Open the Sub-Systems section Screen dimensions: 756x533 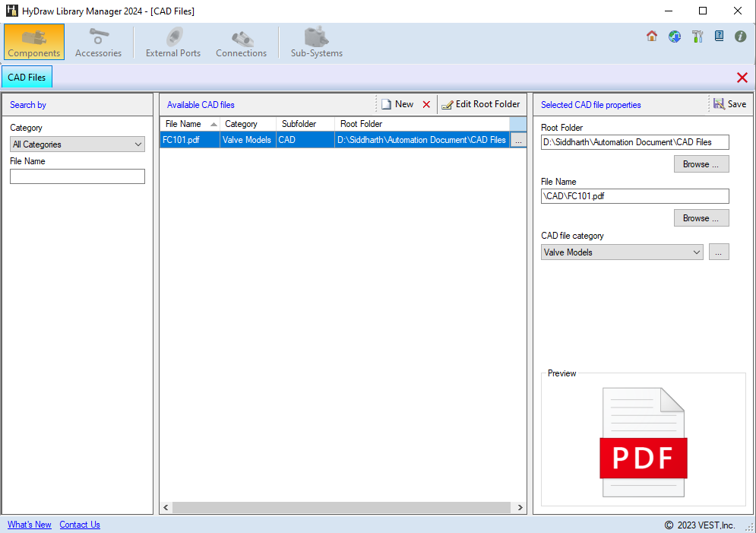coord(316,42)
